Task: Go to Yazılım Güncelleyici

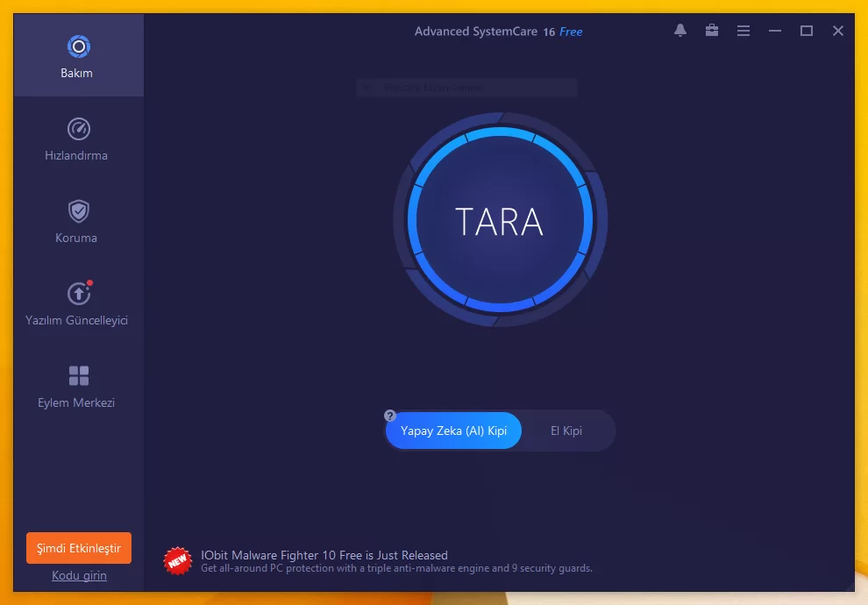Action: [78, 303]
